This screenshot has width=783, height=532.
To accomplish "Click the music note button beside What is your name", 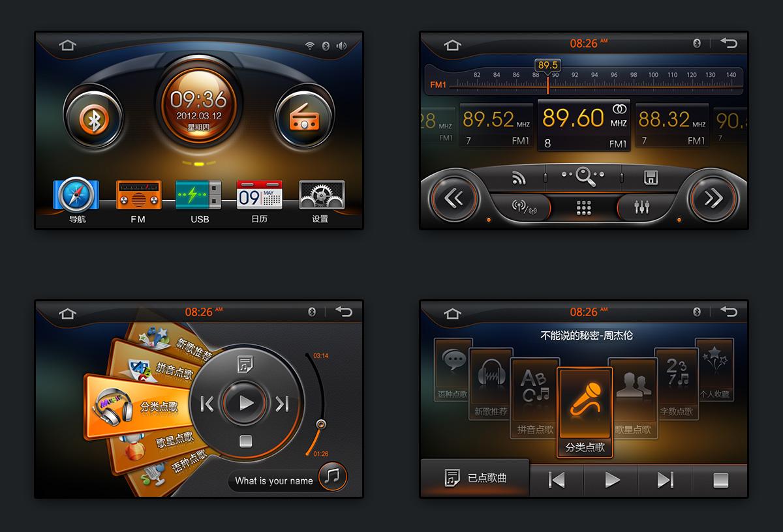I will tap(333, 477).
